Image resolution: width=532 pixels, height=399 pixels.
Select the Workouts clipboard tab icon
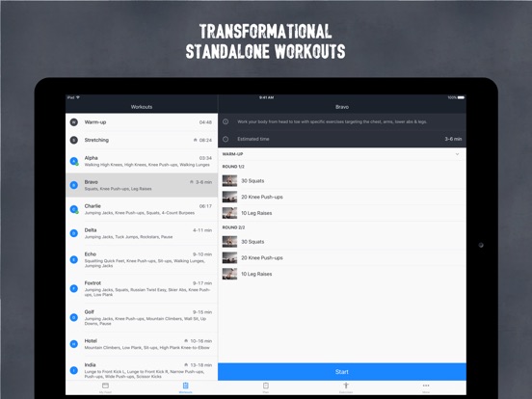[186, 386]
